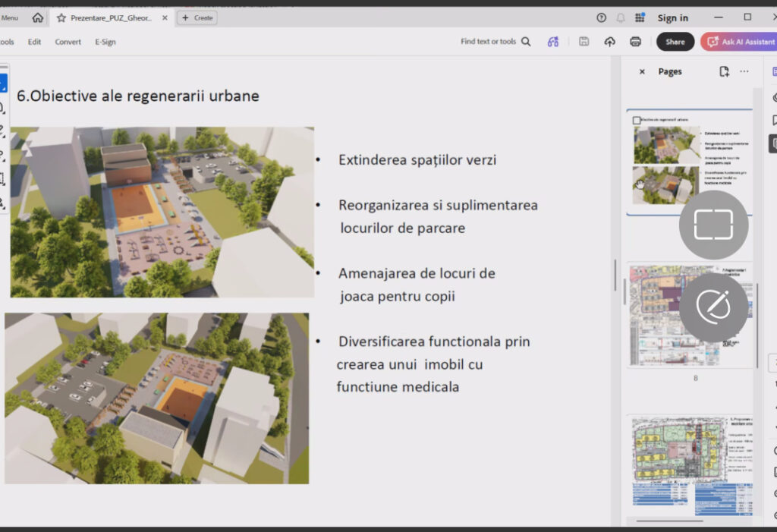777x532 pixels.
Task: Click the floating pen annotate round button
Action: (x=713, y=307)
